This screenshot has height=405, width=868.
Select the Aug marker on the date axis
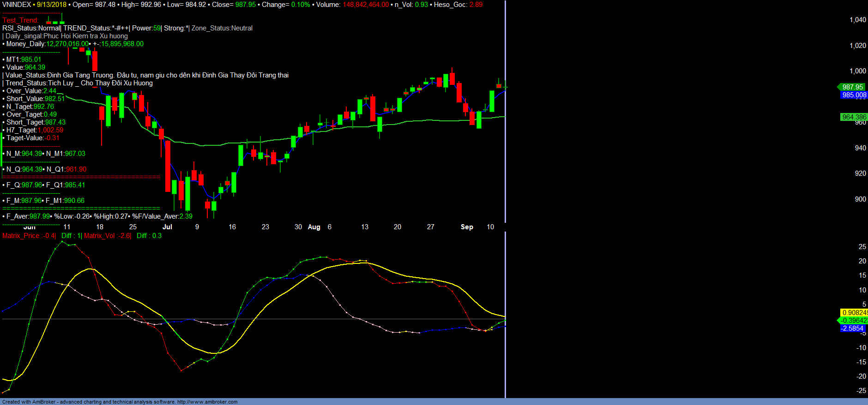pyautogui.click(x=314, y=227)
